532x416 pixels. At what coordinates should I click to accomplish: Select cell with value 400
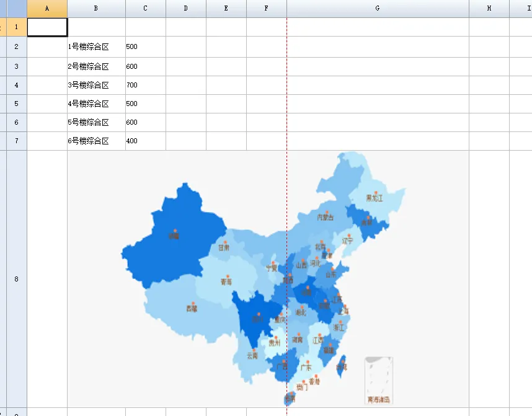click(x=145, y=141)
